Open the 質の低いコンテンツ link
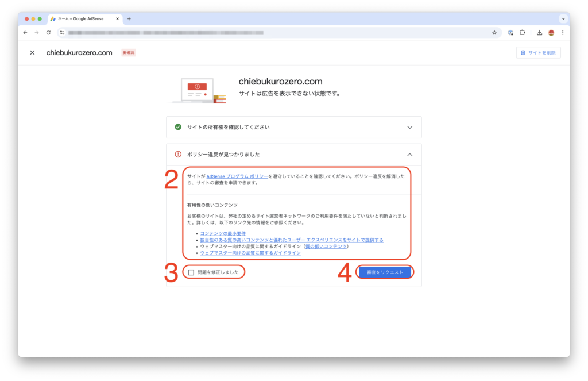Screen dimensions: 588x381 pyautogui.click(x=326, y=247)
